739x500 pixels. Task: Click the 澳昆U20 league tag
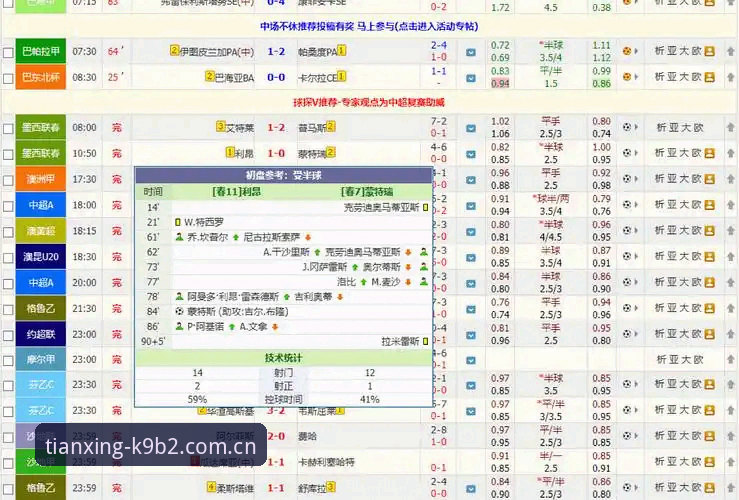pyautogui.click(x=41, y=256)
